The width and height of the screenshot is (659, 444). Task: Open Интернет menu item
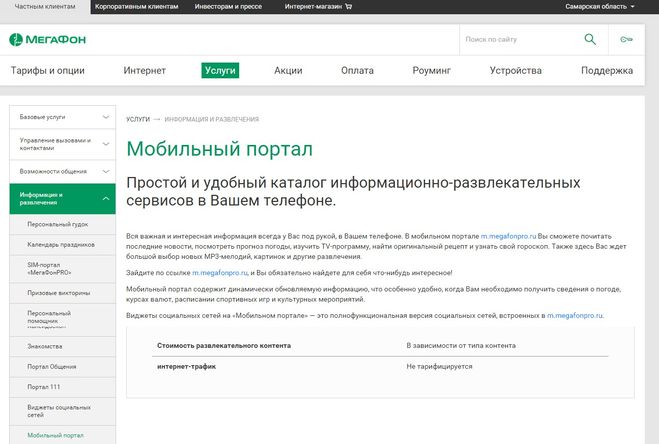coord(145,70)
